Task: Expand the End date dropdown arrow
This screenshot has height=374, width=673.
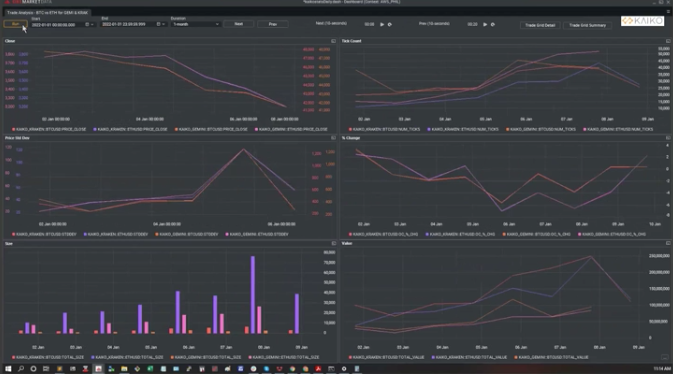Action: pos(164,24)
